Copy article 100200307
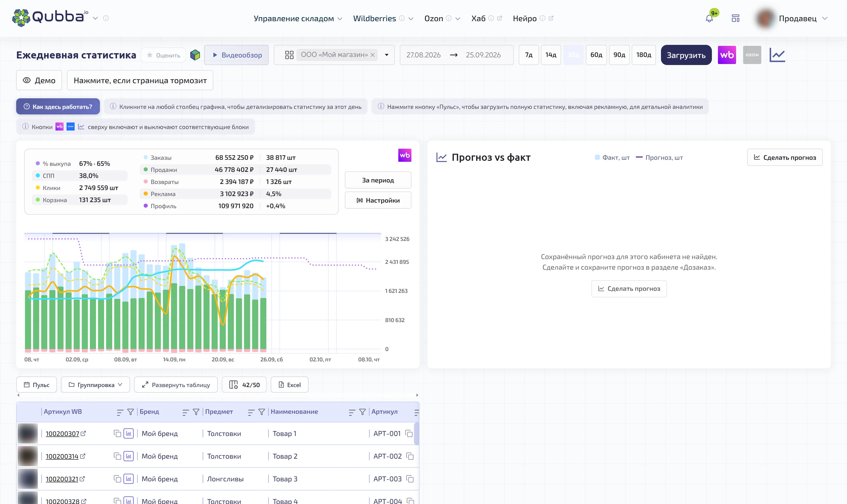The width and height of the screenshot is (847, 504). [117, 434]
